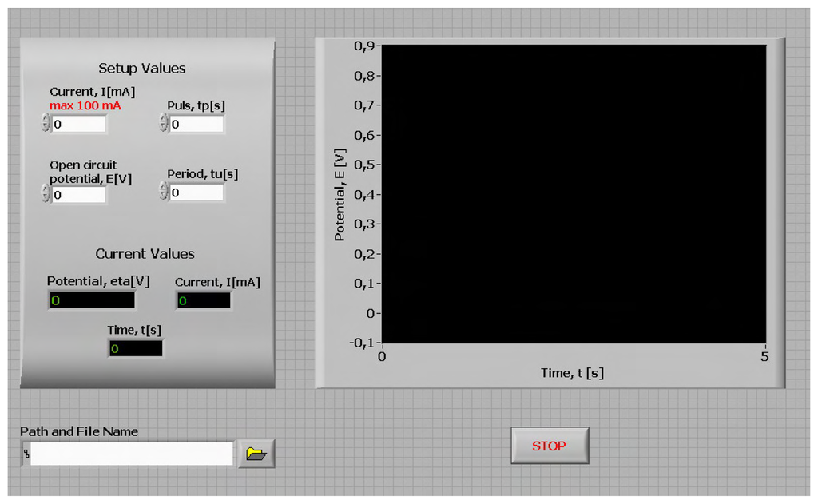Click the black plot area of the graph
This screenshot has width=818, height=504.
point(575,192)
